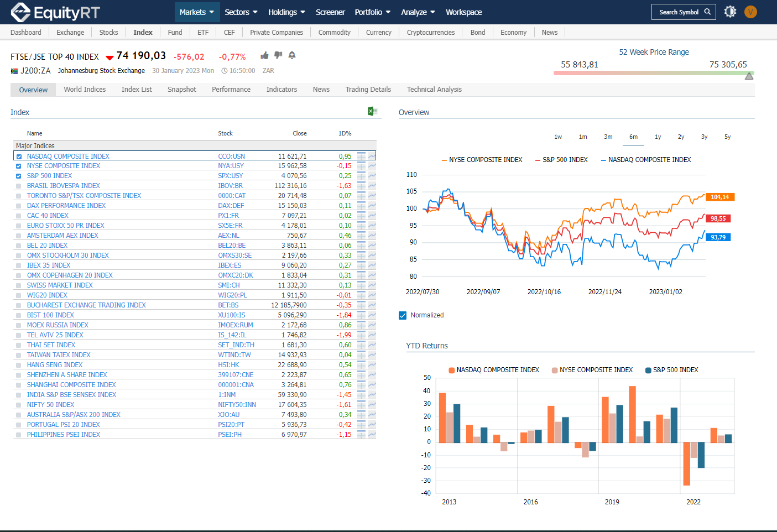Open table icon for PORTUGAL PSI 20 row
Screen dimensions: 777x532
[x=362, y=425]
